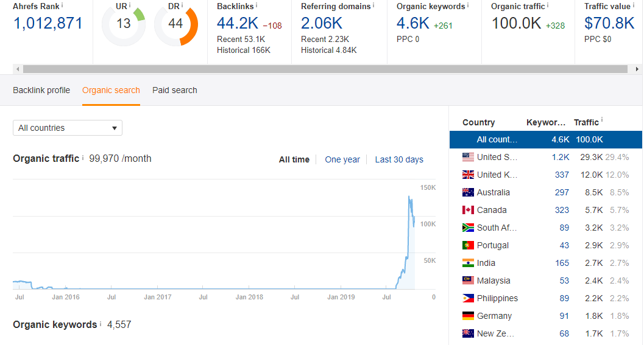This screenshot has height=345, width=644.
Task: Click the info icon next to Ahrefs Rank
Action: pyautogui.click(x=62, y=5)
